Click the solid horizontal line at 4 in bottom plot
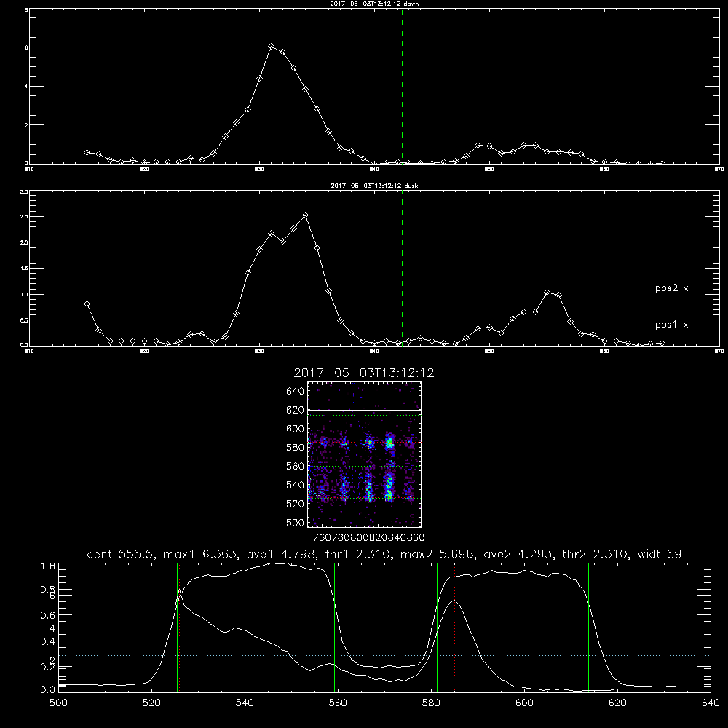728x728 pixels. (384, 628)
